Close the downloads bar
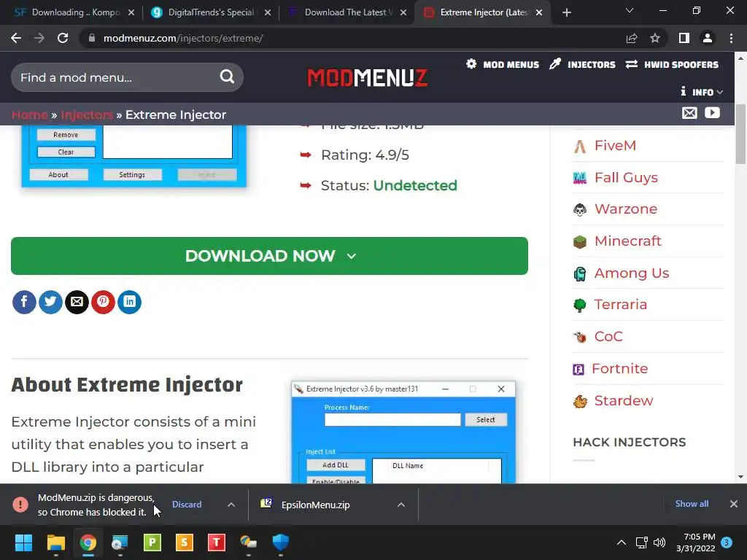The width and height of the screenshot is (747, 560). (734, 504)
